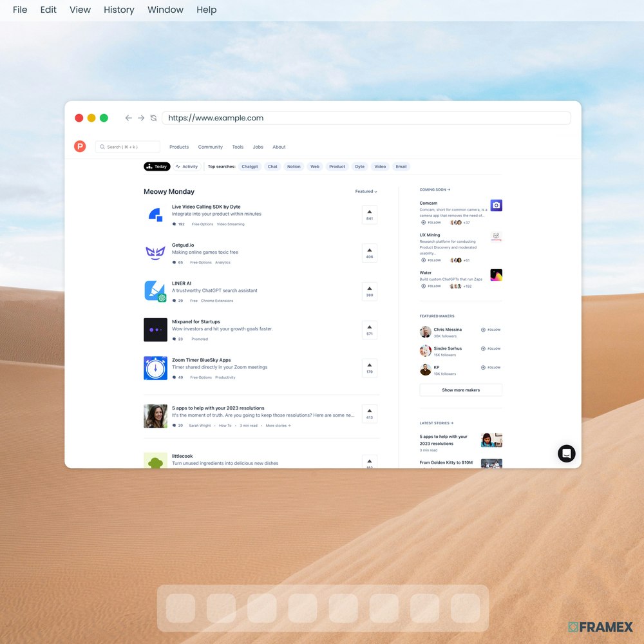Viewport: 644px width, 644px height.
Task: Upvote Live Video Calling SDK by Dyte
Action: click(369, 215)
